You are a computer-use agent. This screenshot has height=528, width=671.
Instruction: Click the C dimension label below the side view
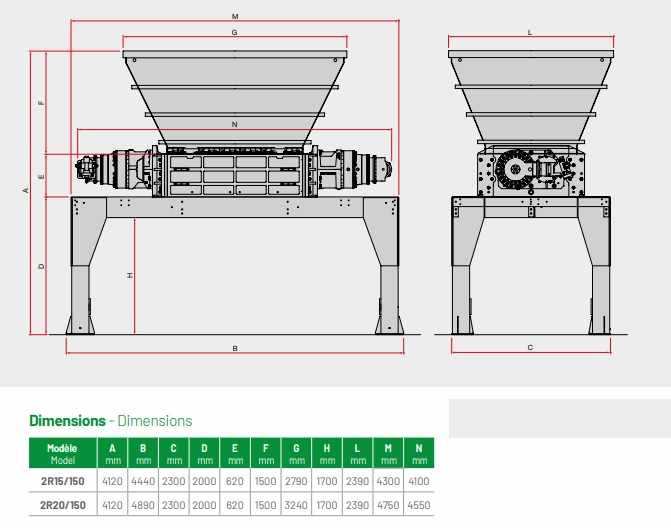coord(530,348)
